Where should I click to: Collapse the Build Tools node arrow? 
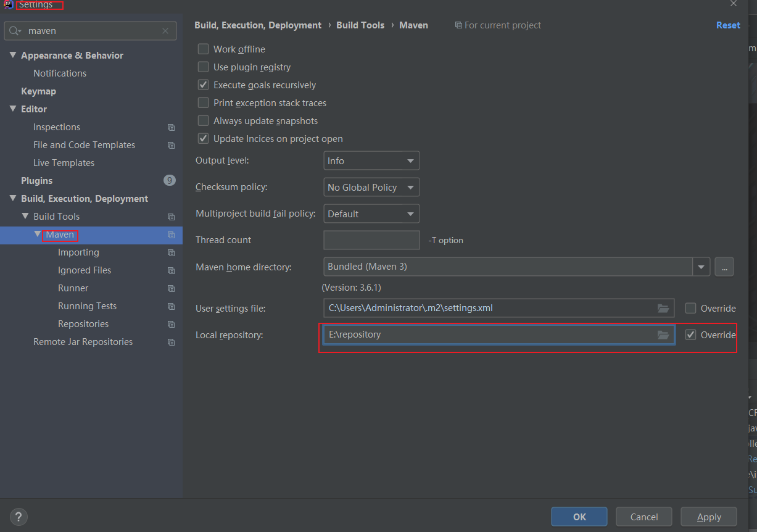click(25, 216)
